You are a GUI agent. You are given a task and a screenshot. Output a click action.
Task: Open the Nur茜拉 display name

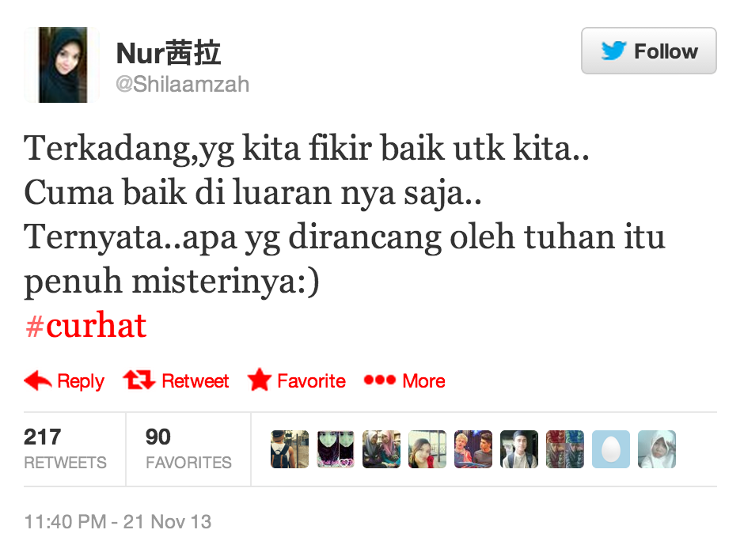[169, 53]
